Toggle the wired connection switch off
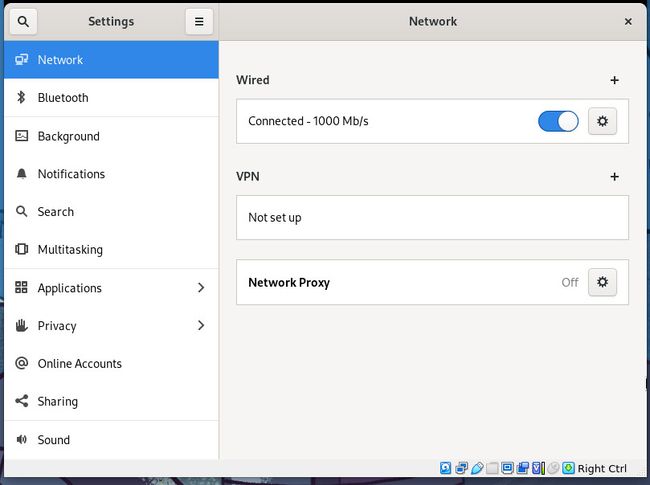This screenshot has height=485, width=650. (x=558, y=121)
